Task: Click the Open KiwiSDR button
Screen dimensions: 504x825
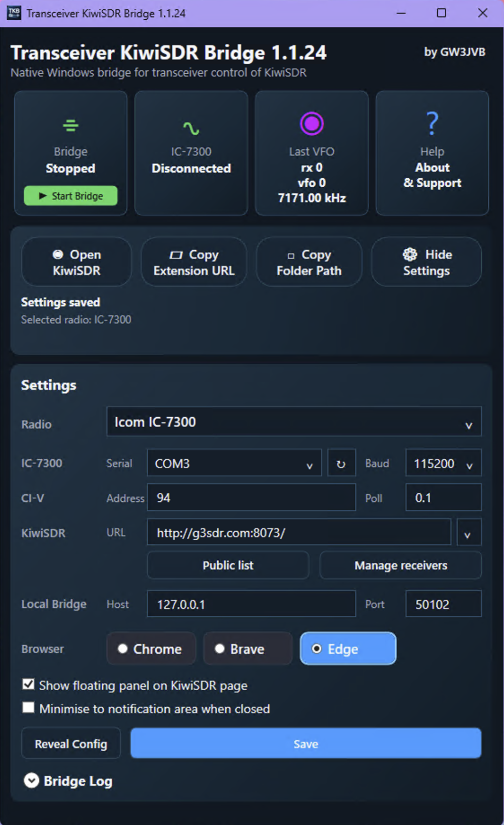Action: click(76, 262)
